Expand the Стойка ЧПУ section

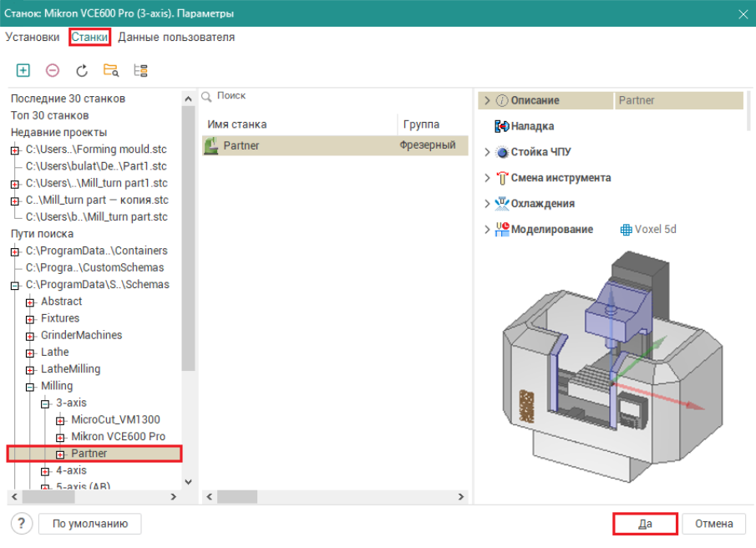(x=487, y=153)
